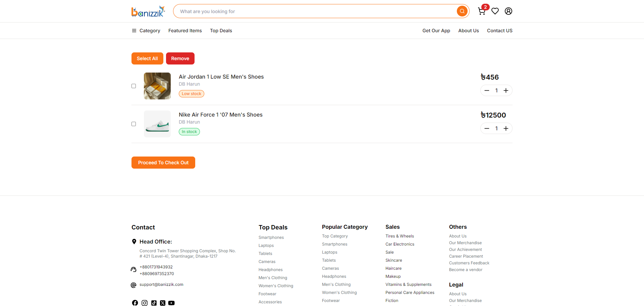Increase quantity for Air Jordan 1 Low

point(506,90)
